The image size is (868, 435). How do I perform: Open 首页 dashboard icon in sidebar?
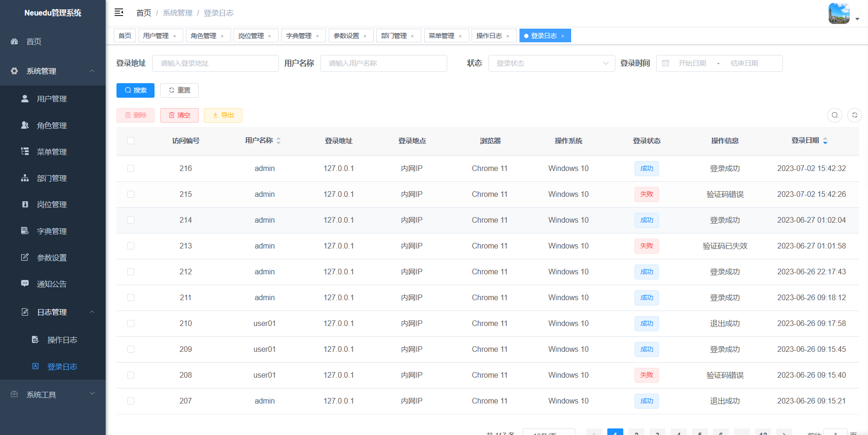point(15,41)
